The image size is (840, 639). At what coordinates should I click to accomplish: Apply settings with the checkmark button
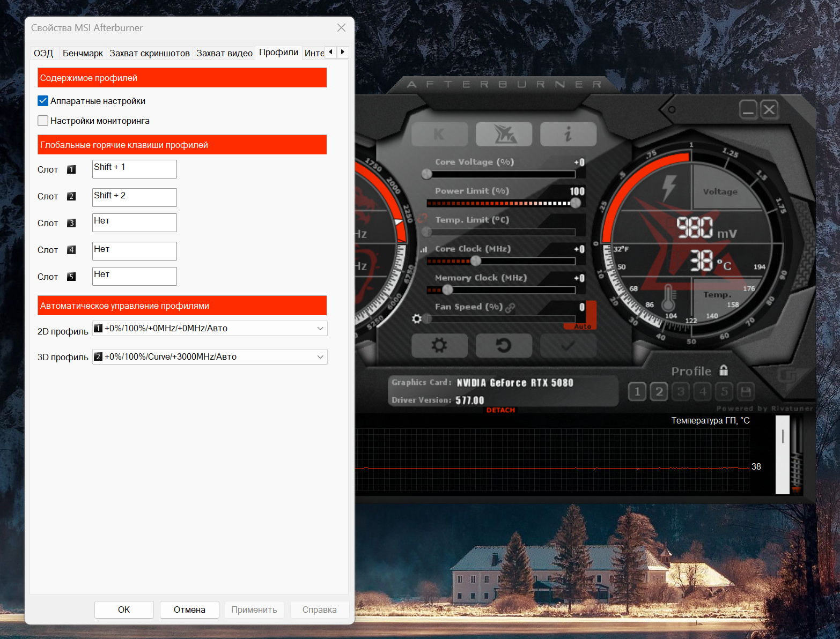point(568,345)
